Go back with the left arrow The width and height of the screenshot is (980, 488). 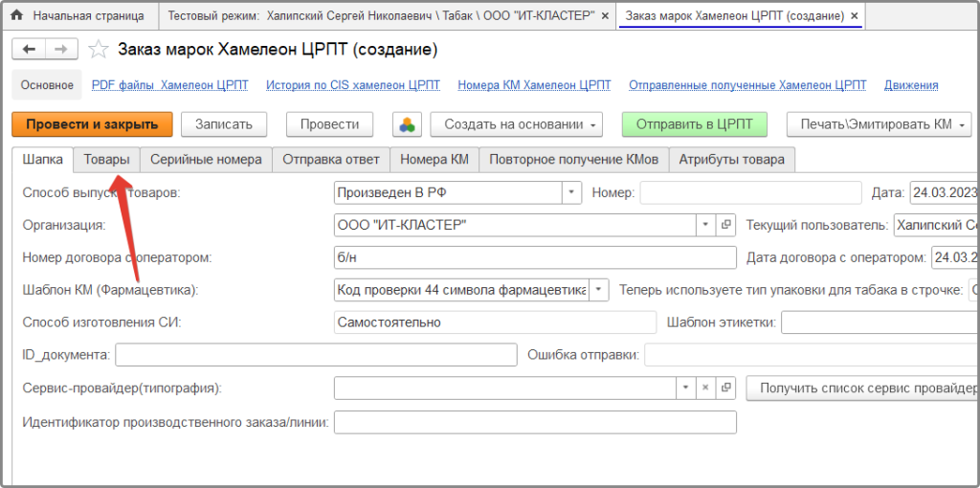(29, 50)
